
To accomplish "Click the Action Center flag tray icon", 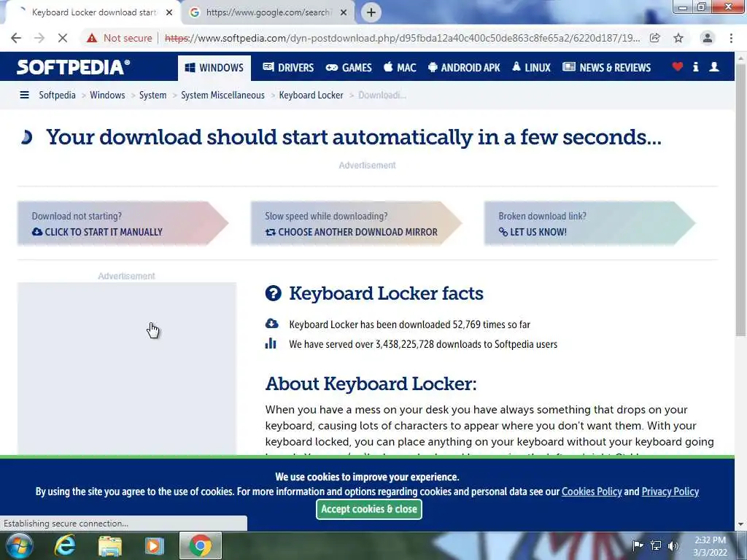I will [x=638, y=545].
